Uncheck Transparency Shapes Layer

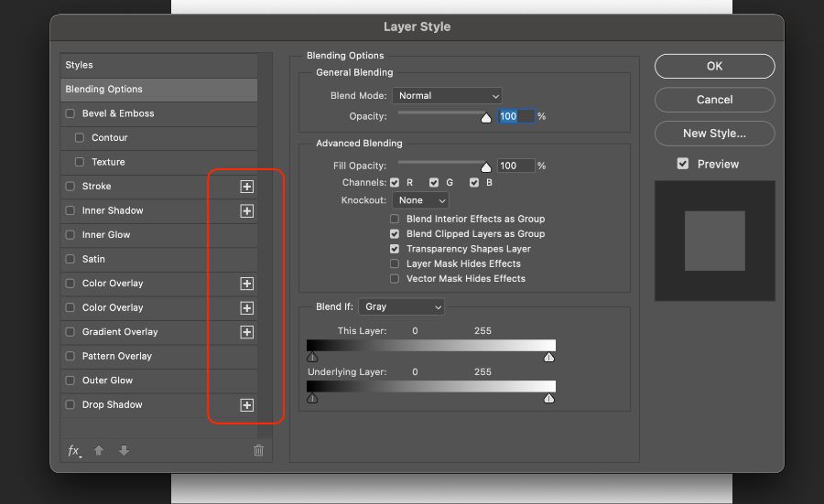[395, 248]
